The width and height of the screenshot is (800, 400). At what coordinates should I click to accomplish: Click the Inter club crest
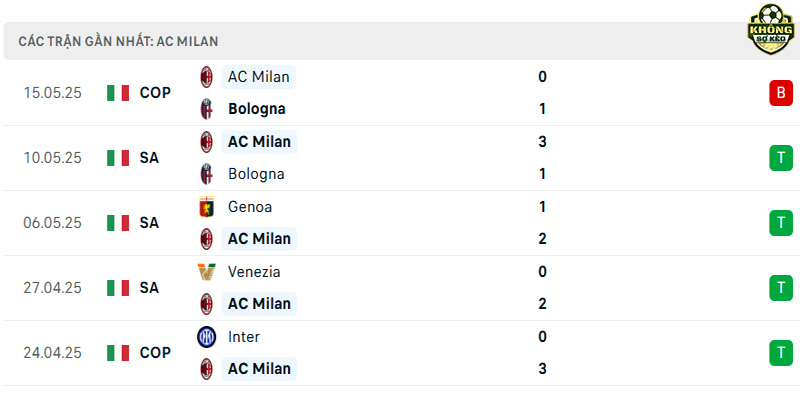tap(207, 337)
